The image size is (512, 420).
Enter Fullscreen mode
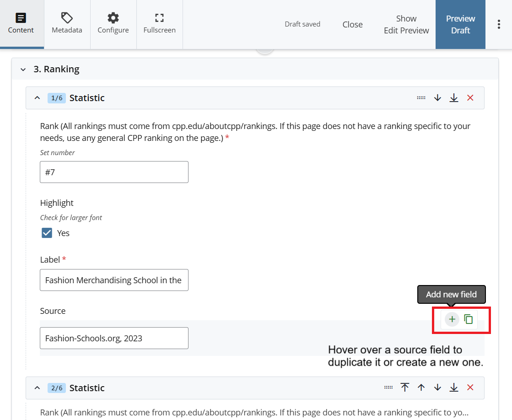[x=159, y=24]
